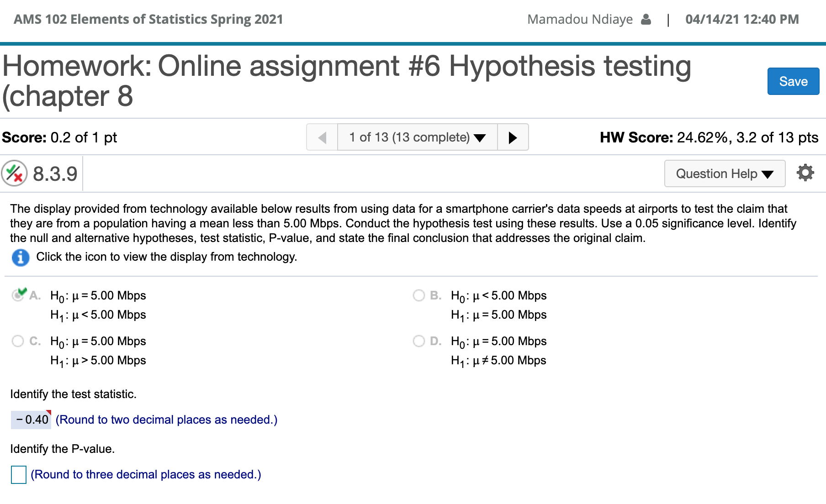Open the Question Help dropdown
The image size is (826, 504).
[725, 173]
